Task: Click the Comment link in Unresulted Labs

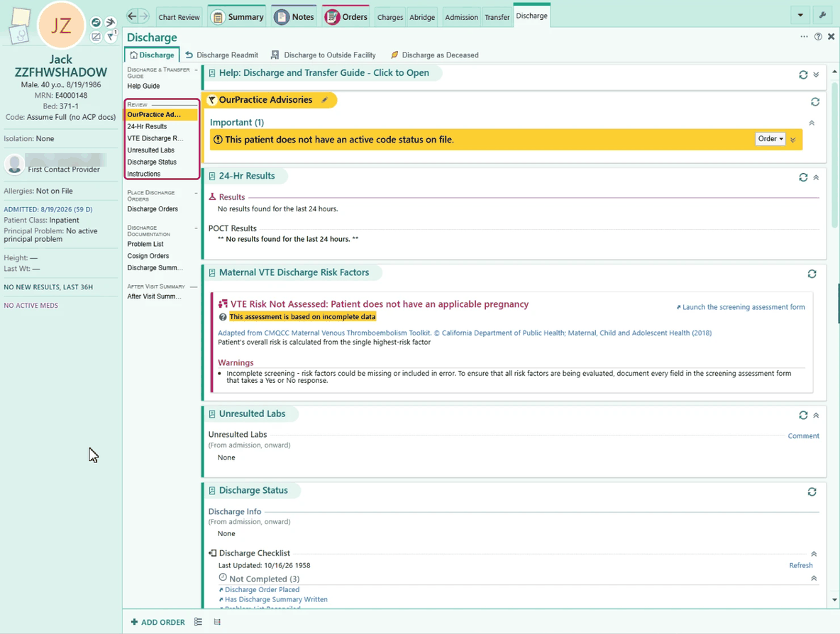Action: [803, 436]
